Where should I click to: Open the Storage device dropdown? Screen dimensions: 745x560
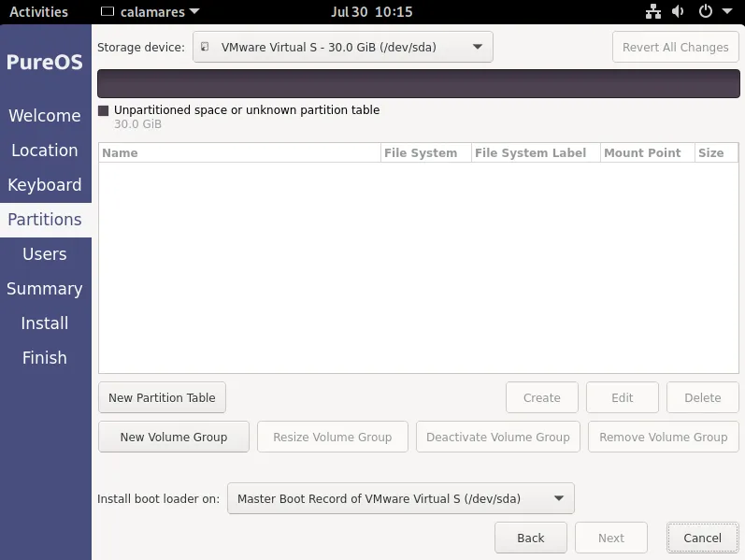pyautogui.click(x=342, y=47)
